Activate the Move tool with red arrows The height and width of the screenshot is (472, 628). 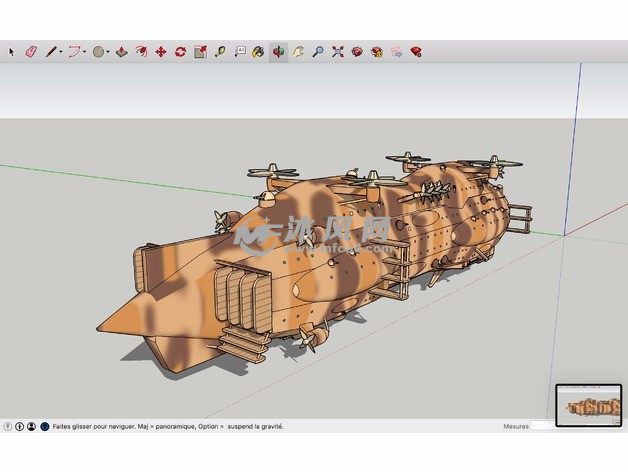(x=160, y=51)
